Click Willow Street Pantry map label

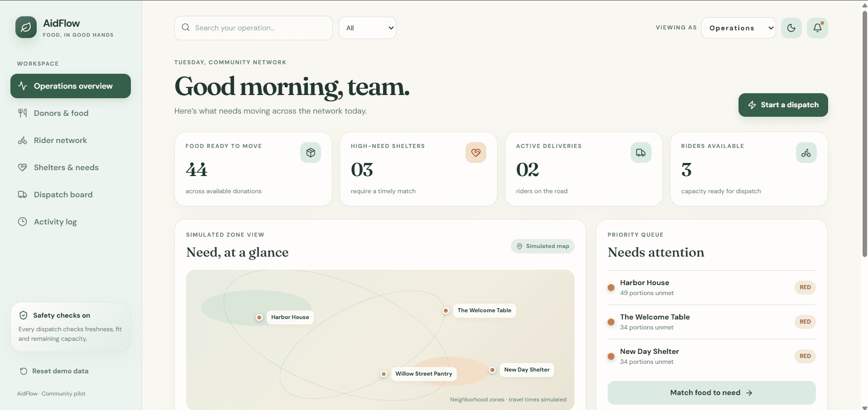[x=424, y=374]
